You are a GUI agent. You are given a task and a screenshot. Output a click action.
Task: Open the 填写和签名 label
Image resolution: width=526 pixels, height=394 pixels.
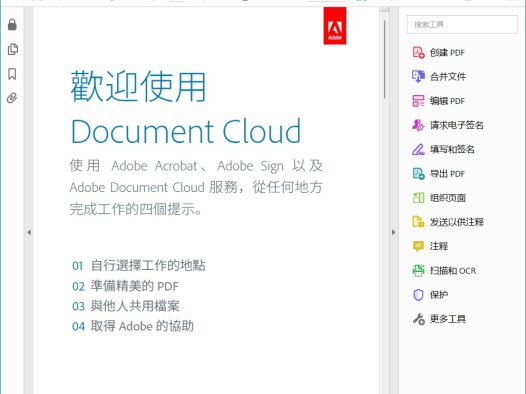[x=452, y=150]
